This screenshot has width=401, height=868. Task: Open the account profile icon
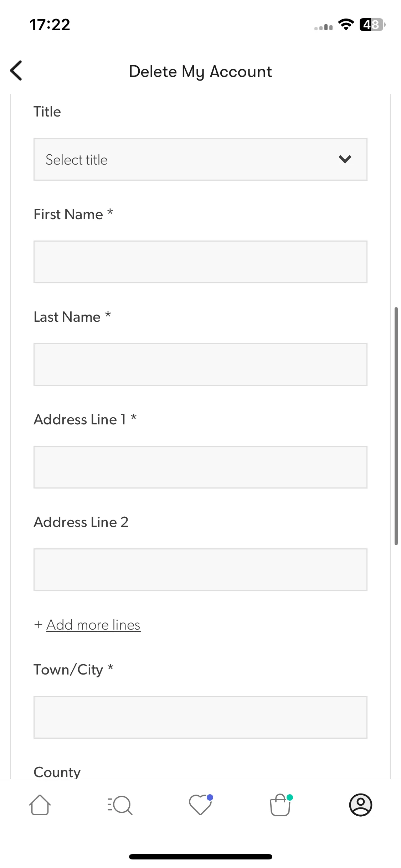[x=361, y=805]
